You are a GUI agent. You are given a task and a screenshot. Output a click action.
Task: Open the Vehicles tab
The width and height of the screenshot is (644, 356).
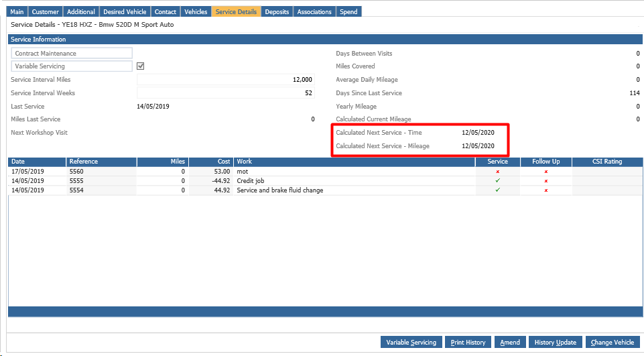[x=196, y=11]
